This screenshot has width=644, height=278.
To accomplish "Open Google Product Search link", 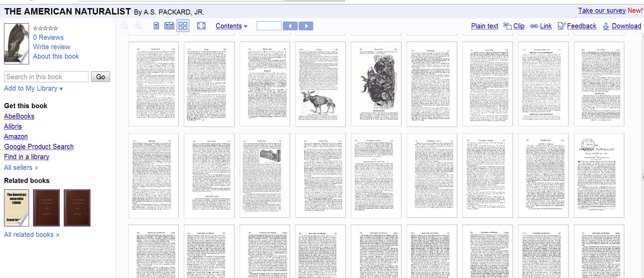I will point(39,147).
